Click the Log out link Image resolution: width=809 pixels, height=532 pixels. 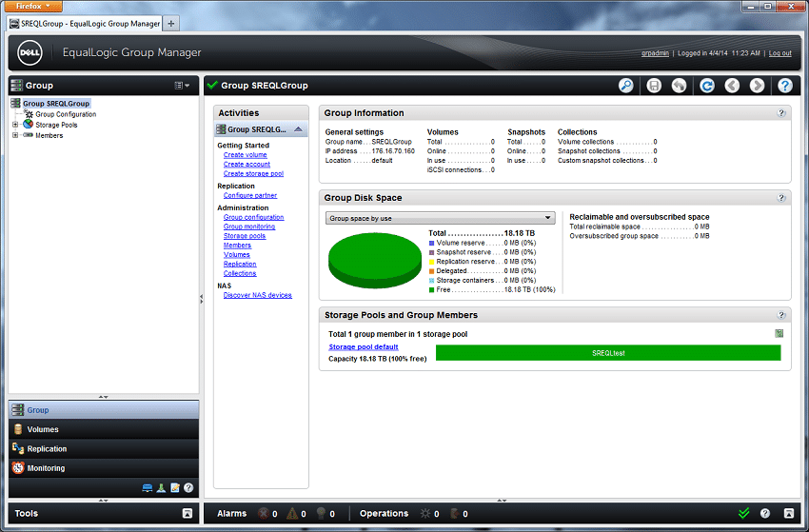tap(780, 53)
